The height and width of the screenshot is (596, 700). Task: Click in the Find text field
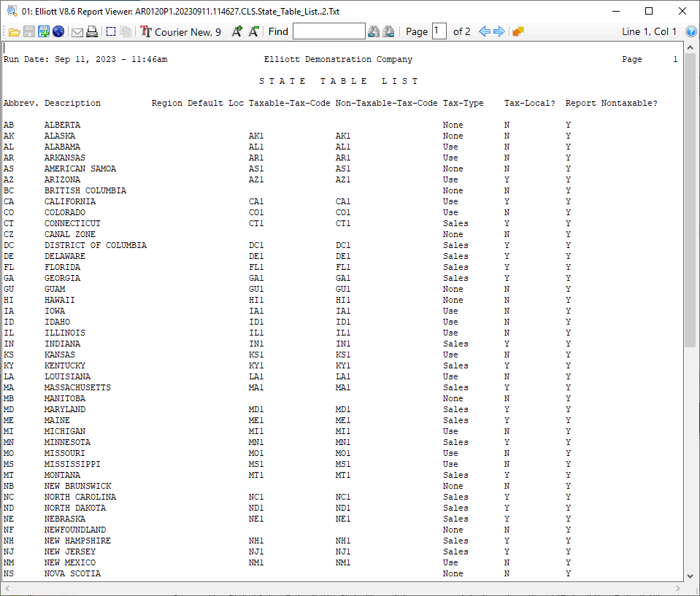[328, 31]
